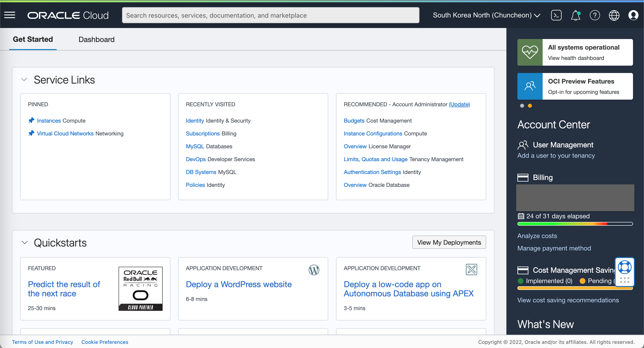Open the Virtual Cloud Networks link
Screen dimensions: 644x348
[65, 133]
